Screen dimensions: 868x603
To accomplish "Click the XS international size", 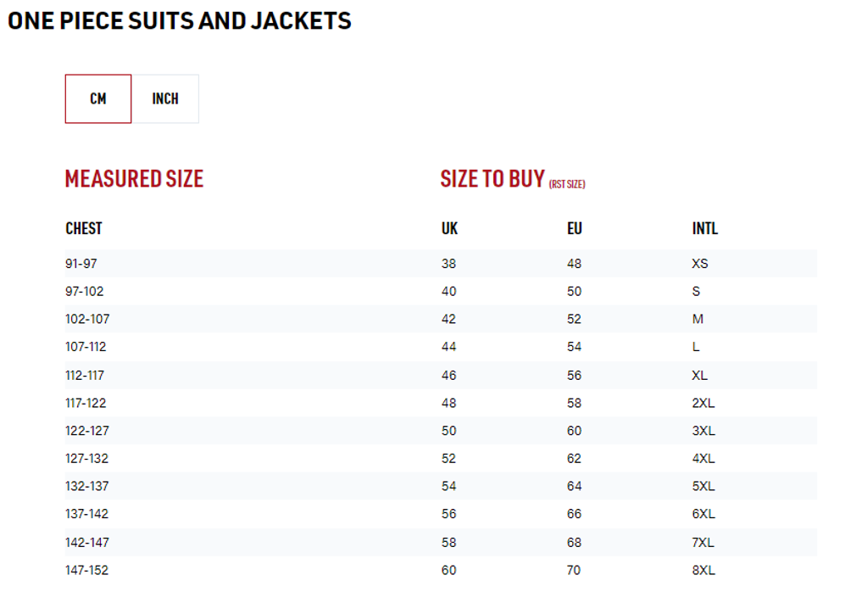I will tap(700, 264).
